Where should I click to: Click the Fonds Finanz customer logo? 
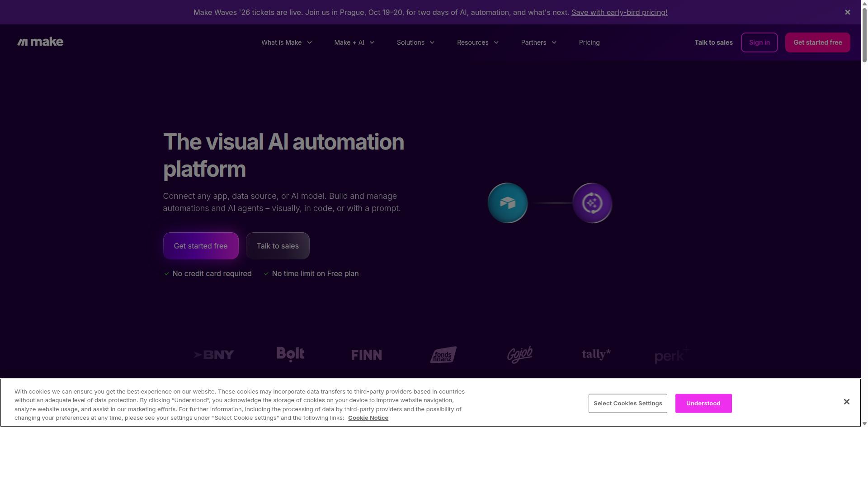click(443, 355)
